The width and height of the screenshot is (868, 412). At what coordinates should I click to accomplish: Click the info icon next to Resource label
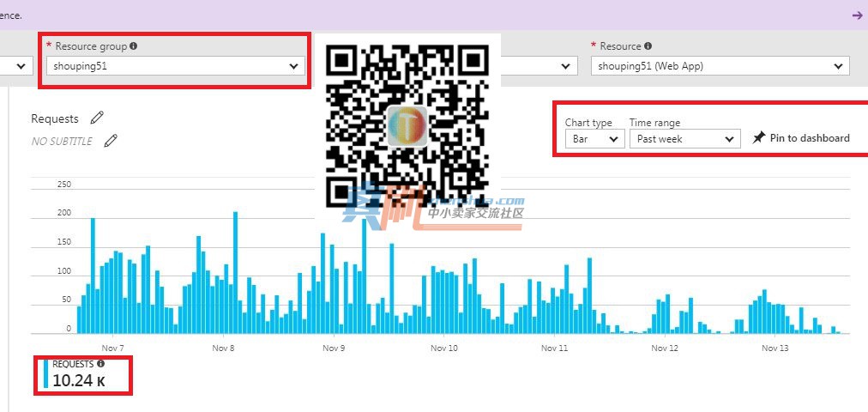tap(648, 46)
